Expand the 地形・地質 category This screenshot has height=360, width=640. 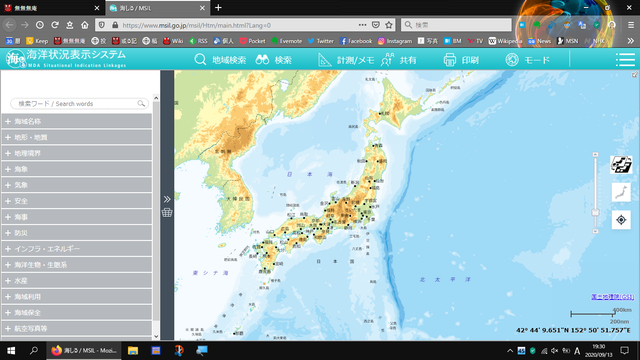click(x=77, y=137)
